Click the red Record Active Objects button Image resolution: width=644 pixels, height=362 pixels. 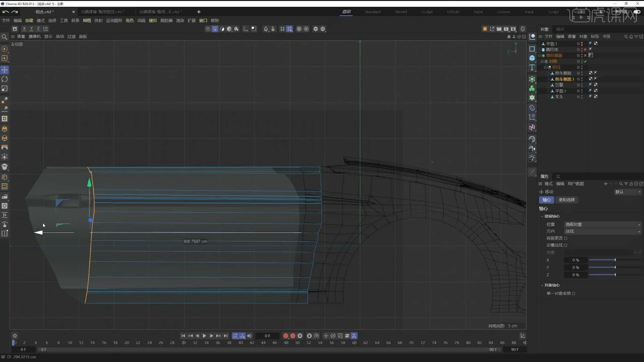click(x=286, y=336)
